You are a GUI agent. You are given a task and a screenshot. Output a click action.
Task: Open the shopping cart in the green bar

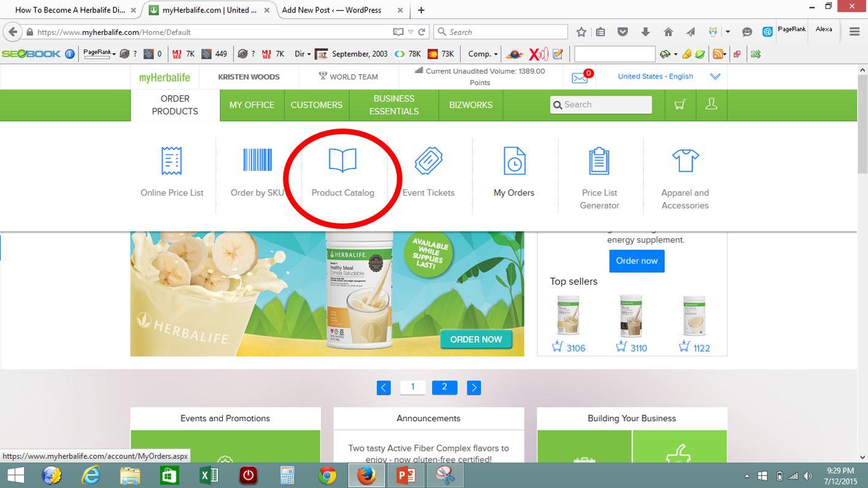[679, 105]
